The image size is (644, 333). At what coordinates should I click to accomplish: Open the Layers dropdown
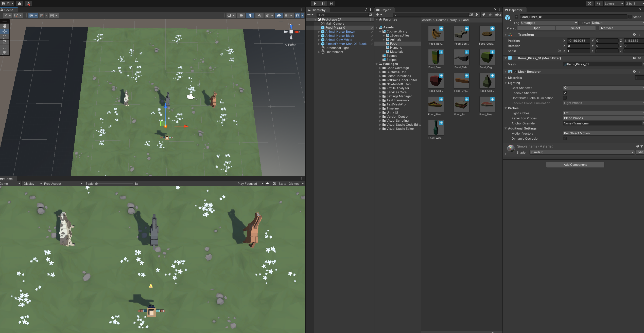tap(613, 4)
